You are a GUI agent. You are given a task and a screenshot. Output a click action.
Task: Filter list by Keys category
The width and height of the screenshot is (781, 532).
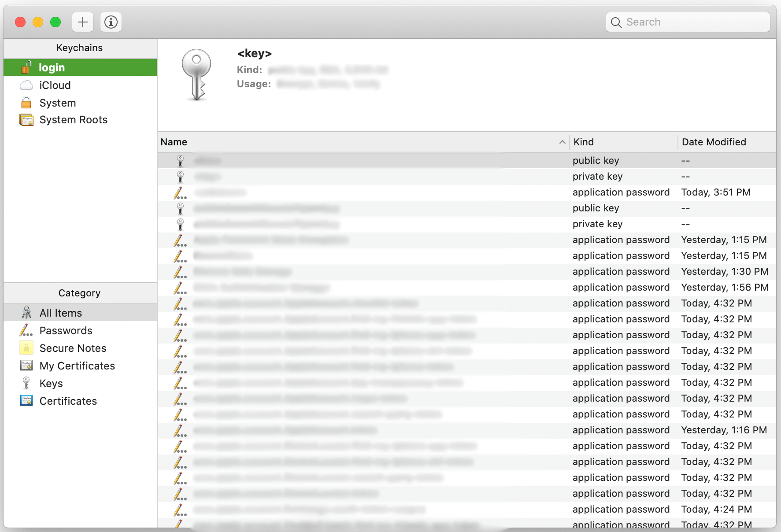(x=51, y=384)
